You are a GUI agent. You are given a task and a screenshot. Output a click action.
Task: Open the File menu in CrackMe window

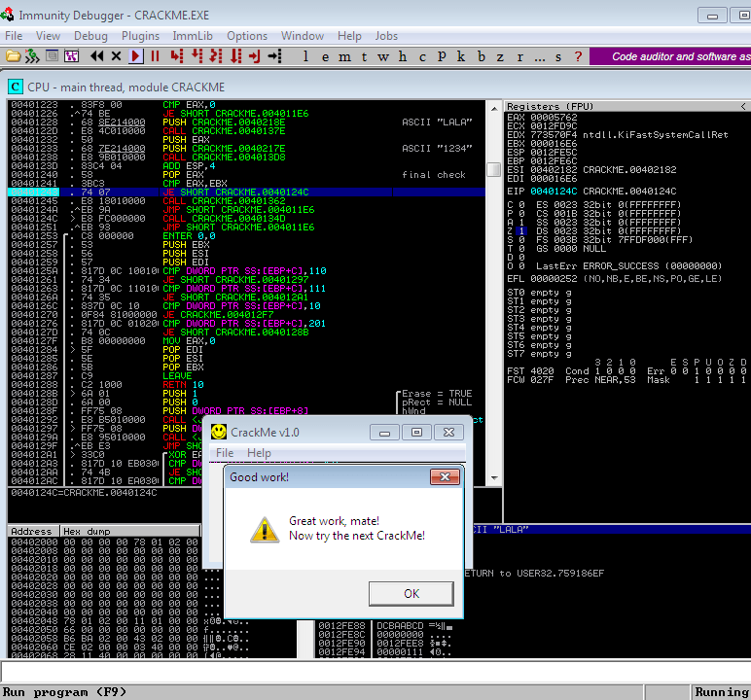point(225,453)
